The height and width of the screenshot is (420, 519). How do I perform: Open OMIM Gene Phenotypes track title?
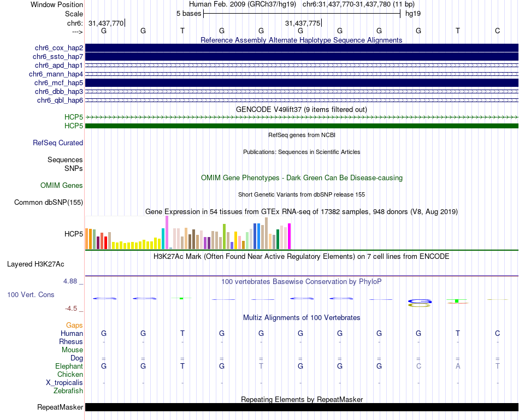pyautogui.click(x=302, y=178)
